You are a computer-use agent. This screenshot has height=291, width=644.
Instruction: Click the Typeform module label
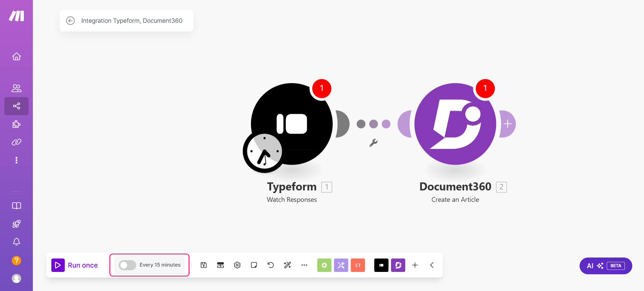coord(291,187)
